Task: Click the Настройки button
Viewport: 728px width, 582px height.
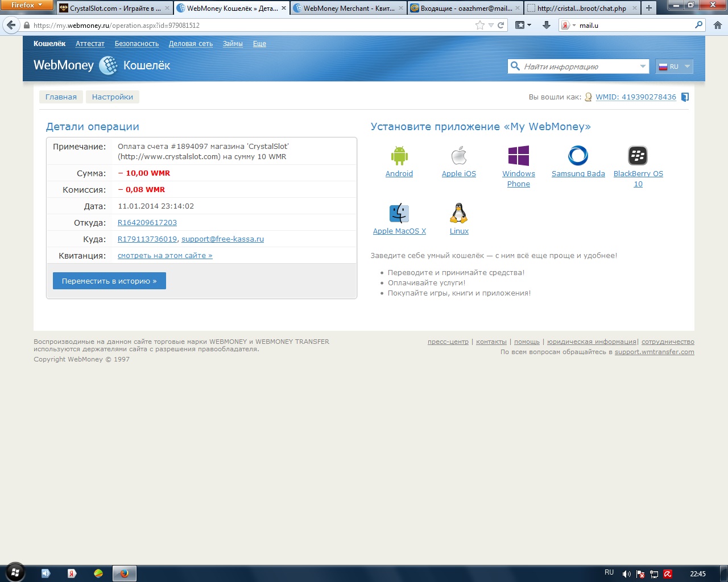Action: tap(113, 97)
